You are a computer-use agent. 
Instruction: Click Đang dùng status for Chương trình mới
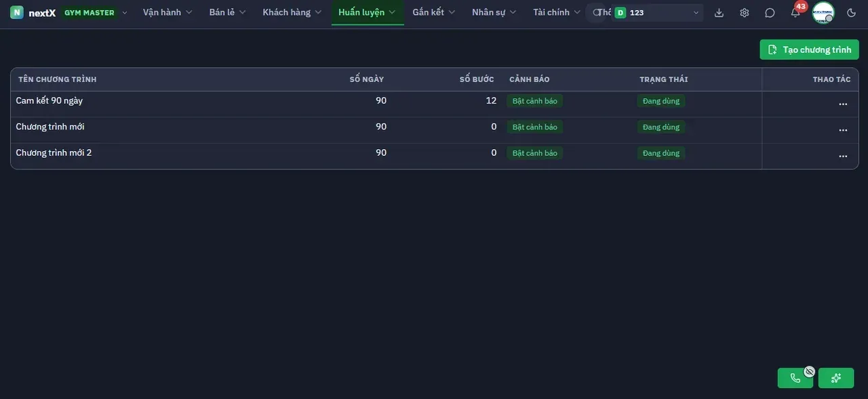(661, 127)
